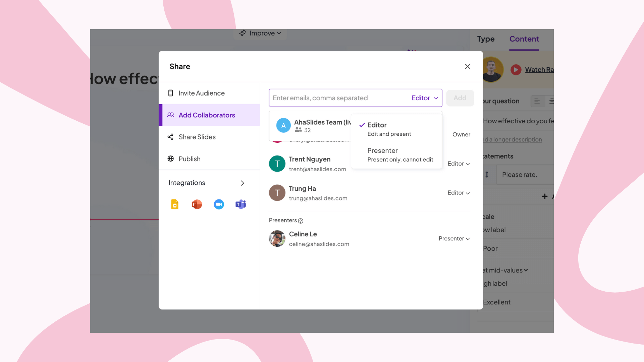Click Trent Nguyen's green avatar
644x362 pixels.
tap(277, 164)
